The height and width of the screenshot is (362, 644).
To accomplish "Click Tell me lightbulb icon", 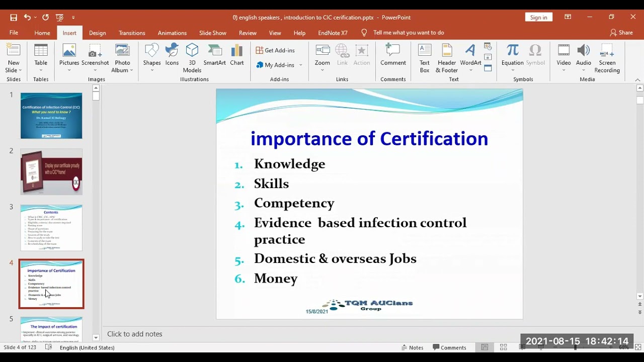I will coord(364,33).
